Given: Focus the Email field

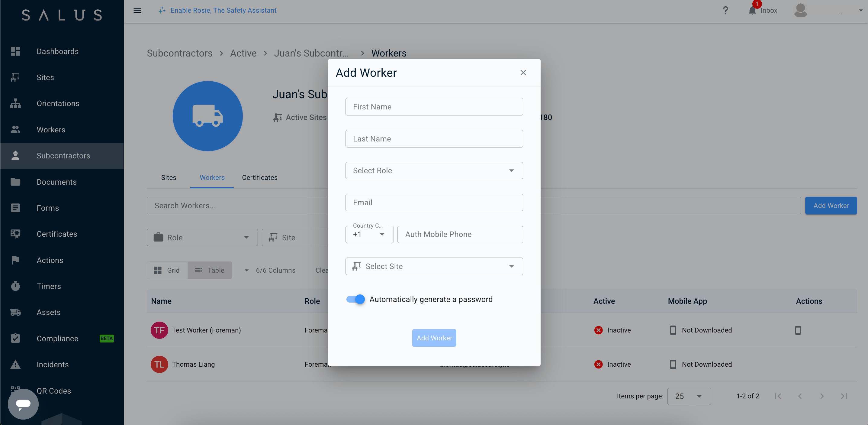Looking at the screenshot, I should (434, 203).
